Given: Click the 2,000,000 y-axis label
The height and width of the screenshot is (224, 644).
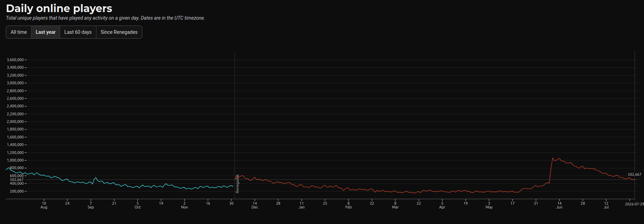Looking at the screenshot, I should (15, 121).
